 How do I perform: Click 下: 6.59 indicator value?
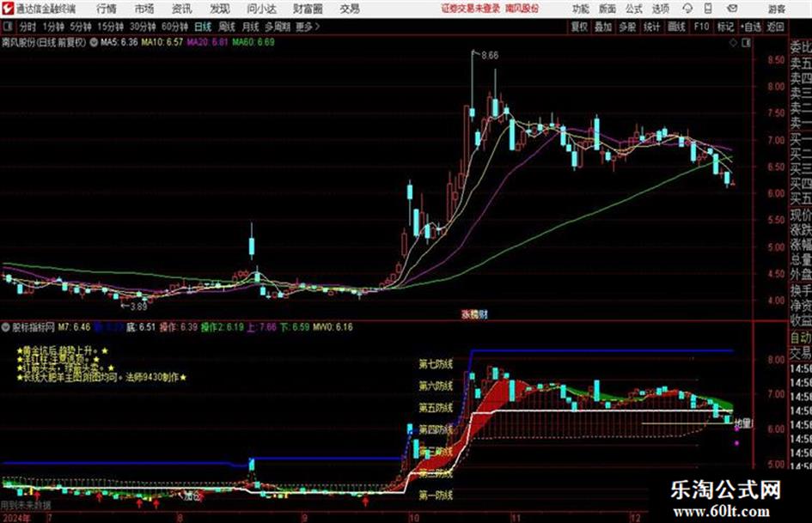pyautogui.click(x=295, y=327)
